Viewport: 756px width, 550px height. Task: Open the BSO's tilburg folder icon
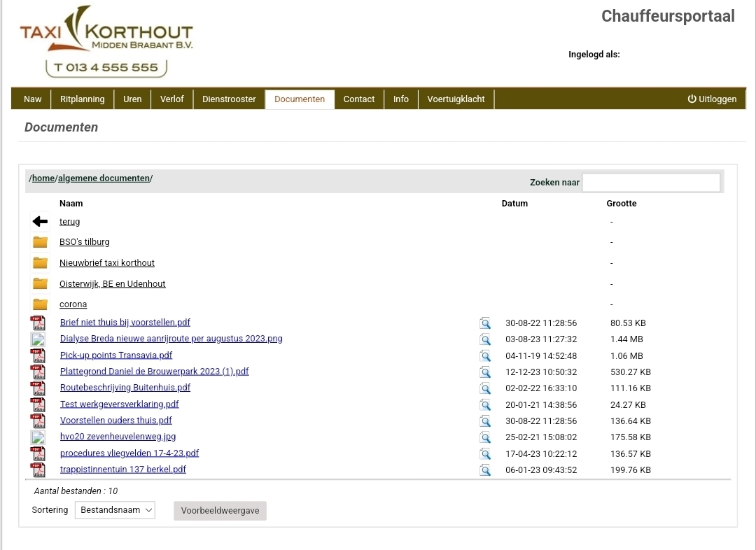40,242
